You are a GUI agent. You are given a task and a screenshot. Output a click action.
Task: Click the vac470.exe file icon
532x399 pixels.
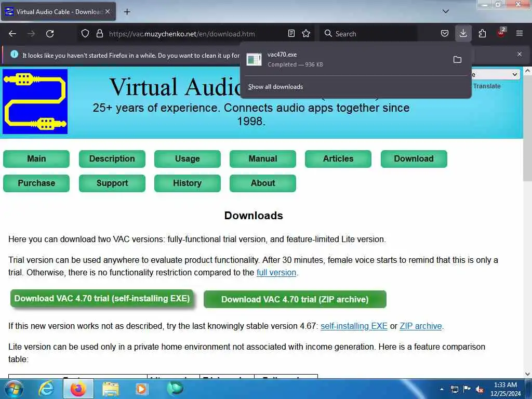[254, 60]
